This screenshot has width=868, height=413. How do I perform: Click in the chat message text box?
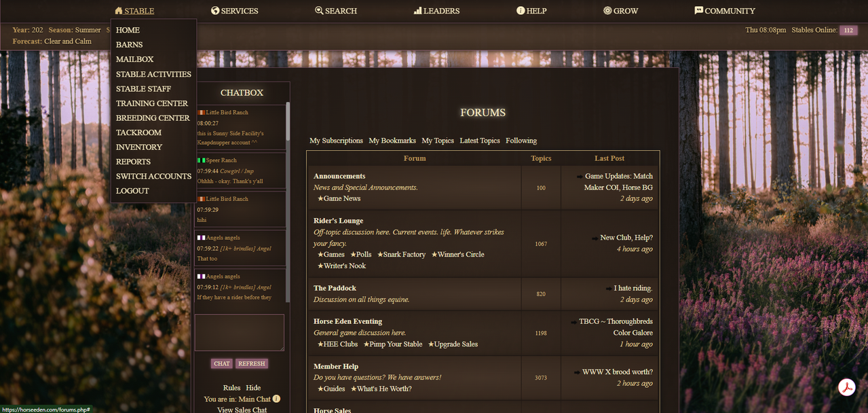click(x=240, y=333)
